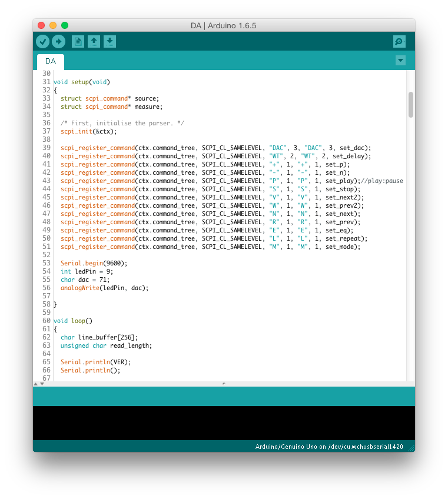Click 'Serial.println();' on line 66
Image resolution: width=448 pixels, height=499 pixels.
[x=91, y=371]
